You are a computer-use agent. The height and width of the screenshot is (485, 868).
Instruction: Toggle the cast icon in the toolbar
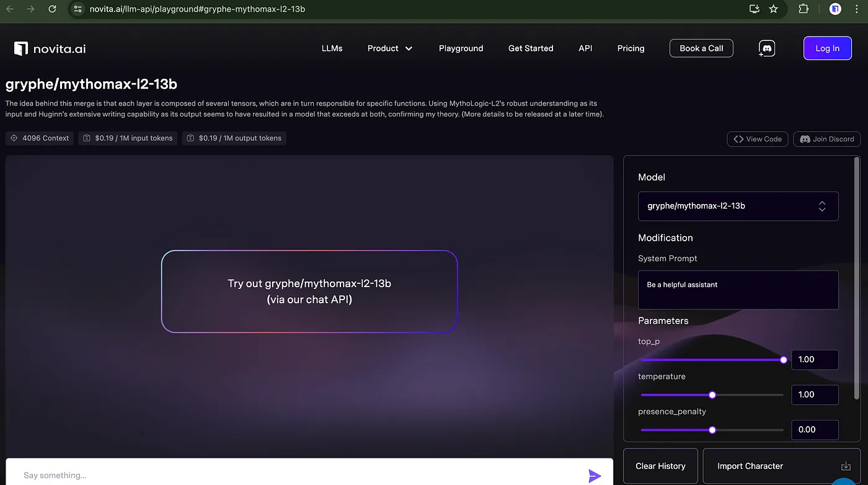click(753, 9)
